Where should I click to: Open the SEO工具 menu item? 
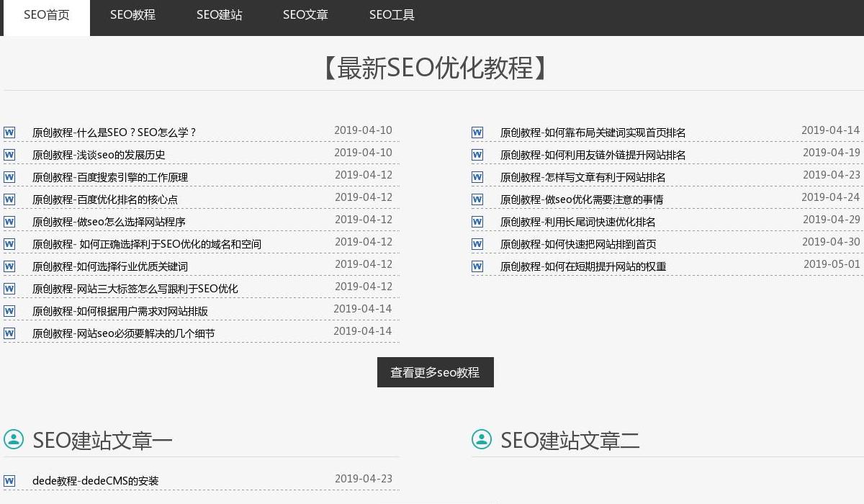[392, 15]
